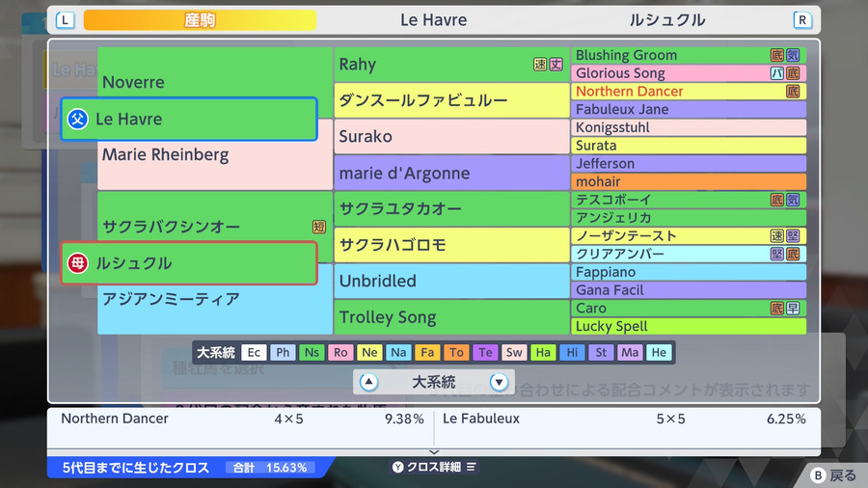Select the Jefferson row
868x488 pixels.
coord(689,164)
